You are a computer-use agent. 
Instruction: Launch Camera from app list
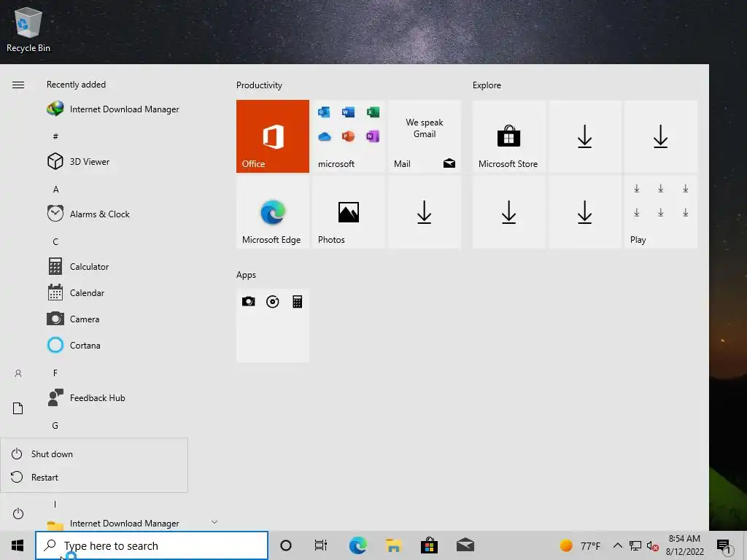[x=74, y=319]
